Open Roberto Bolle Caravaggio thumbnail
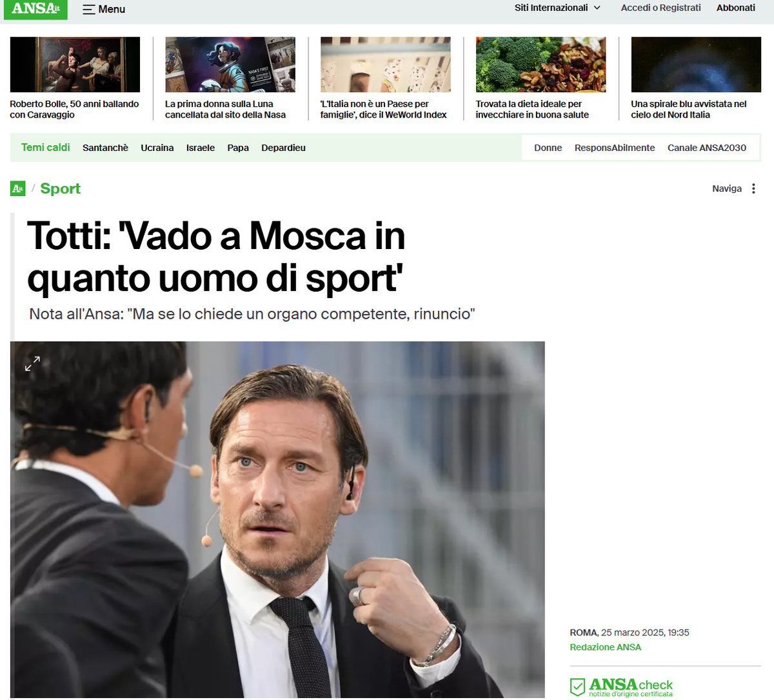774x700 pixels. 75,65
